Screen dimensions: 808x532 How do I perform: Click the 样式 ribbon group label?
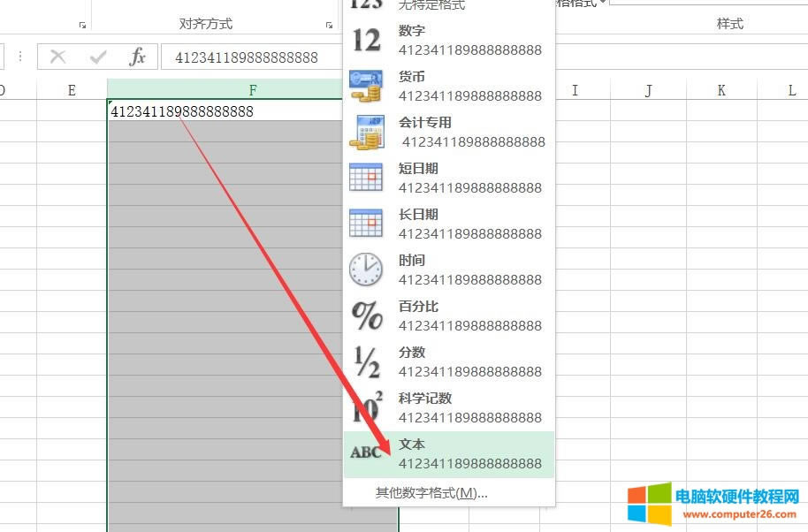[x=730, y=24]
